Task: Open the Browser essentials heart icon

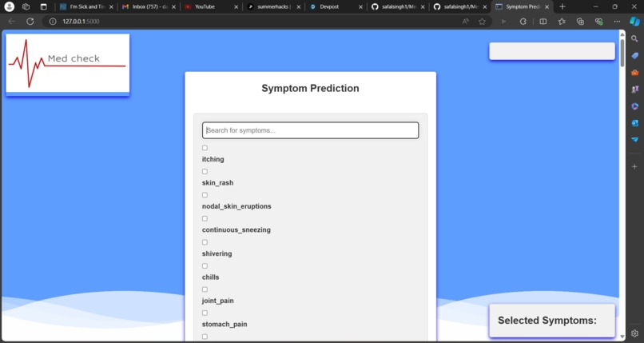Action: point(598,22)
